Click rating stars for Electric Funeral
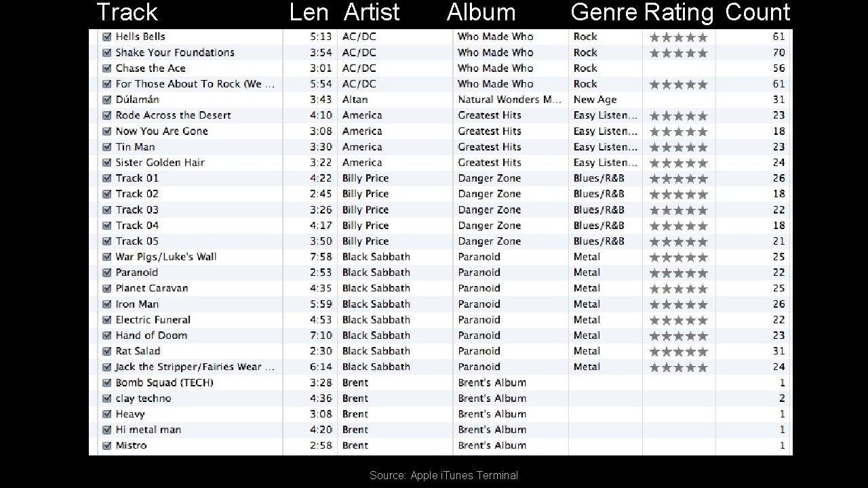The height and width of the screenshot is (488, 868). (x=678, y=320)
